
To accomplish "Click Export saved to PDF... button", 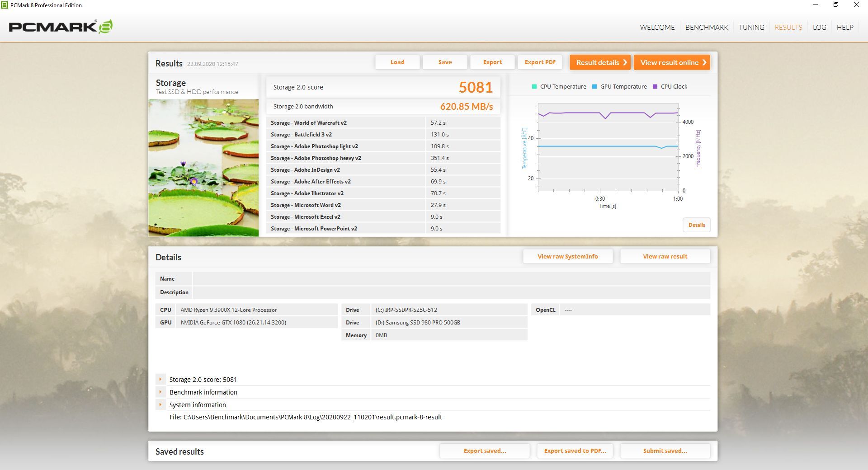I will (575, 451).
